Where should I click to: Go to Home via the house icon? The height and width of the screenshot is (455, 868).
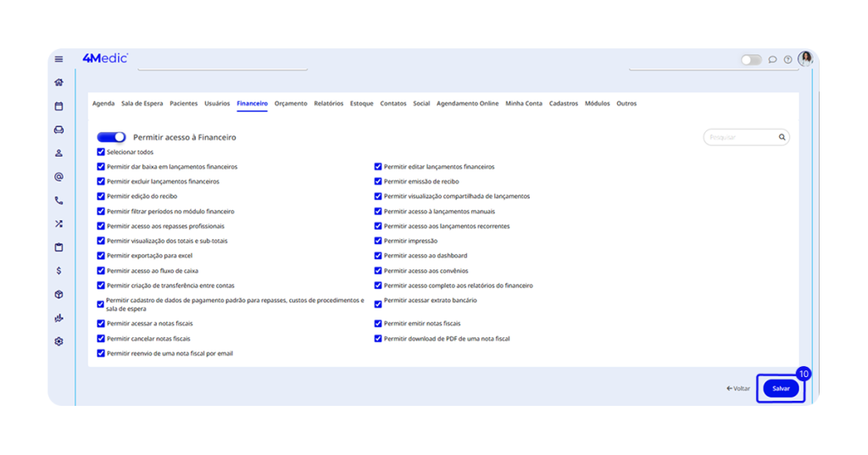(59, 83)
